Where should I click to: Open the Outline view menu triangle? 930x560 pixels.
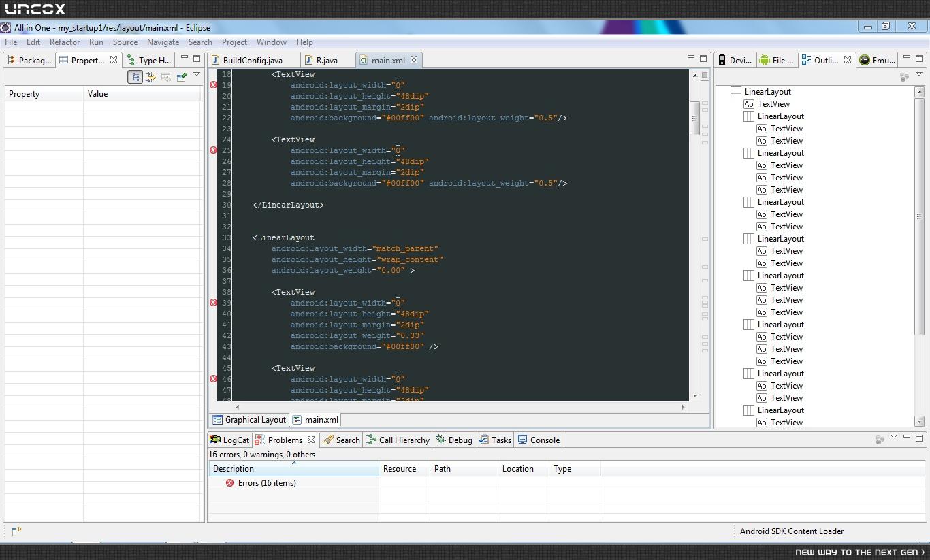tap(918, 74)
